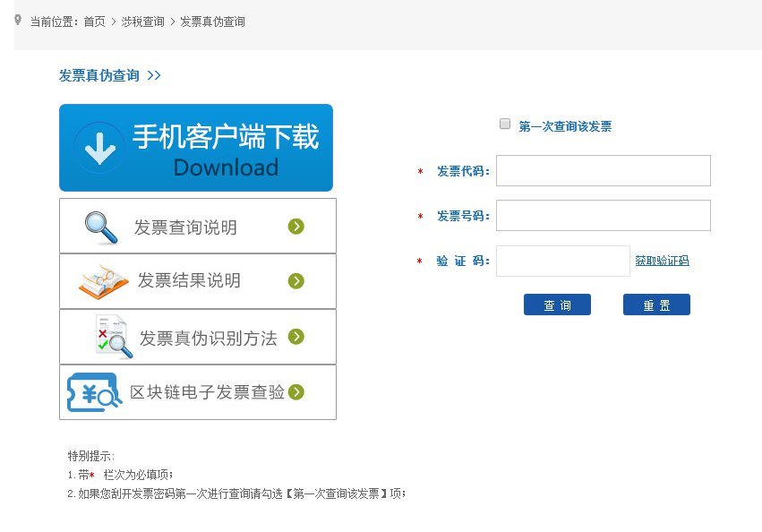Image resolution: width=762 pixels, height=532 pixels.
Task: Click the 发票真伪查询 >> section heading
Action: click(110, 75)
